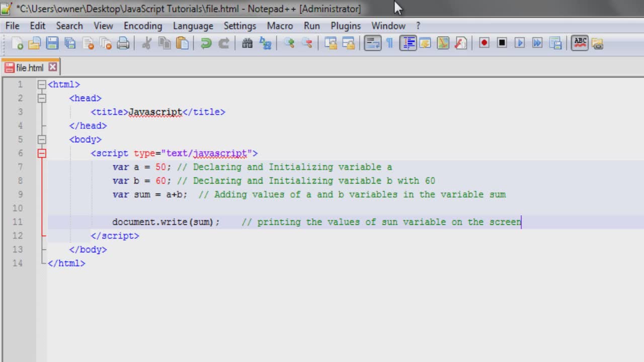Click the Print toolbar icon
The image size is (644, 362).
pyautogui.click(x=123, y=43)
